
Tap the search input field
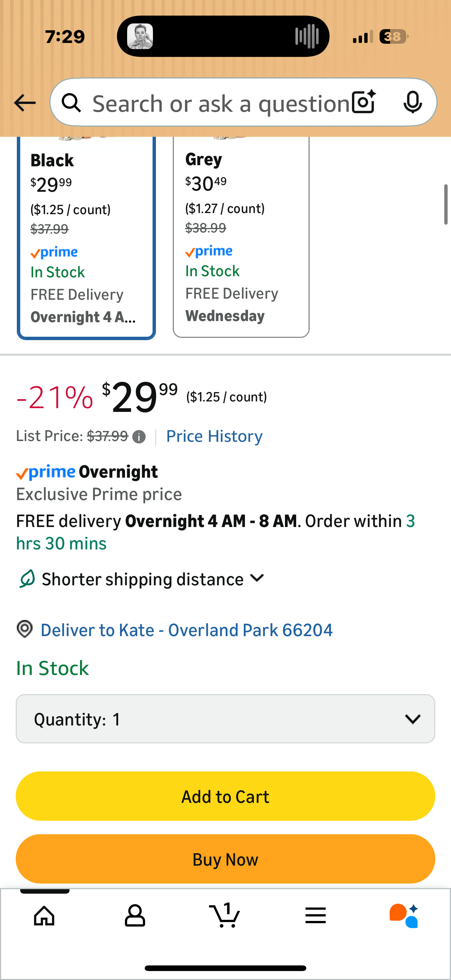coord(221,104)
